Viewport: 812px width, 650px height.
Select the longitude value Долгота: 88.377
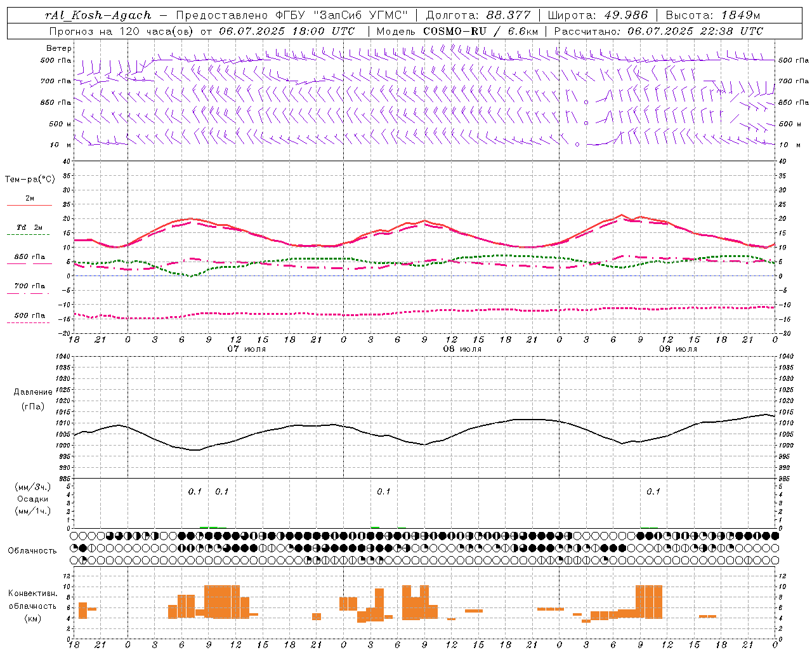click(478, 15)
